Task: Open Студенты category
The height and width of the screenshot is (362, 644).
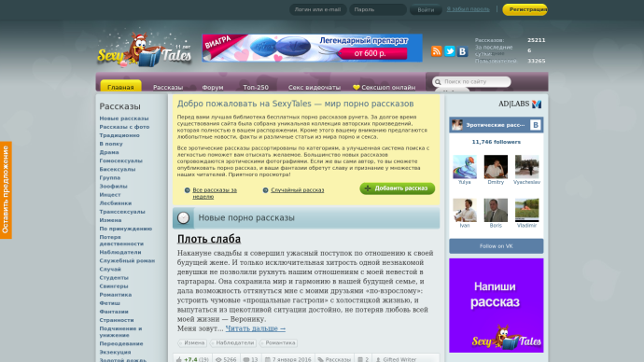Action: pyautogui.click(x=114, y=278)
